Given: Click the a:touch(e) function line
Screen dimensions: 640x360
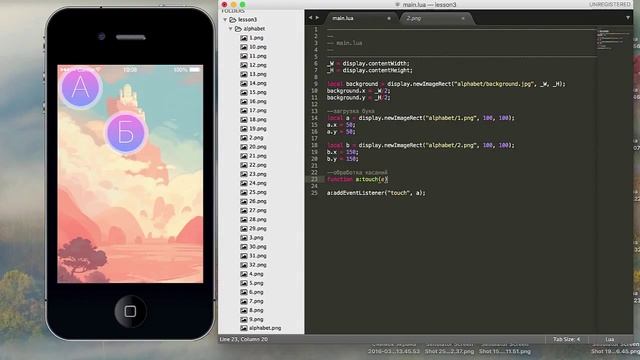Looking at the screenshot, I should 357,179.
